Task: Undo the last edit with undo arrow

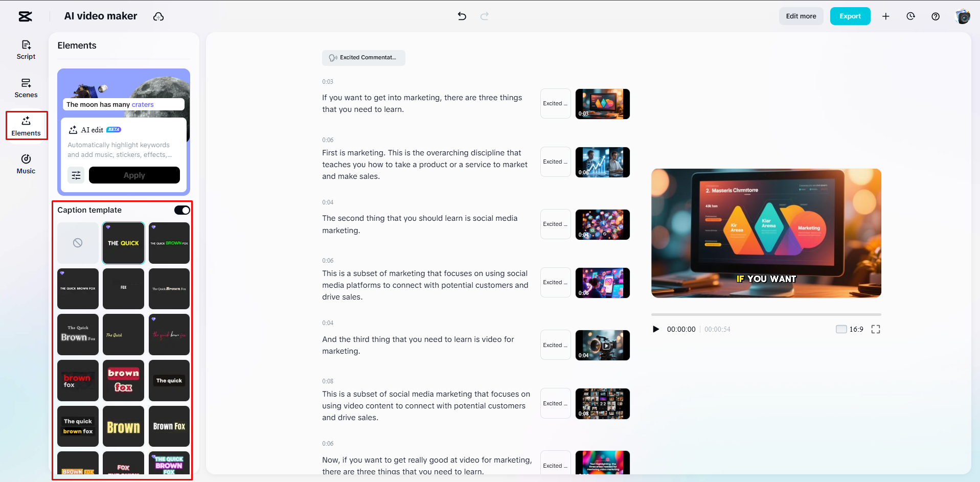Action: coord(462,16)
